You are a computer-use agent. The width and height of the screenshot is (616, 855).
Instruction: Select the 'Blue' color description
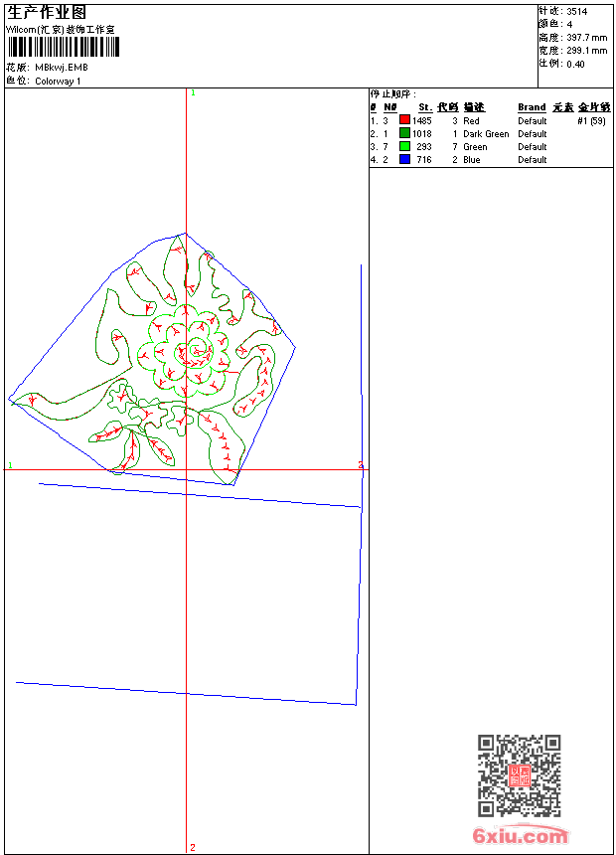pos(472,160)
